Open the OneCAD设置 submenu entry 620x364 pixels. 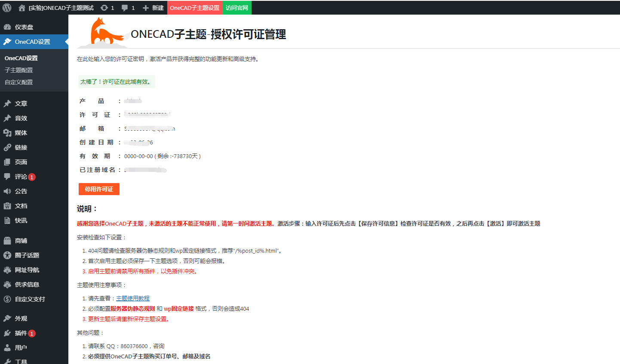coord(21,58)
